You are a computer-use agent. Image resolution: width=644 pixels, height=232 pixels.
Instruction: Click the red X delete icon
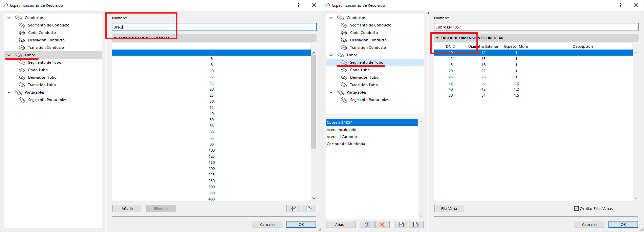pyautogui.click(x=382, y=225)
